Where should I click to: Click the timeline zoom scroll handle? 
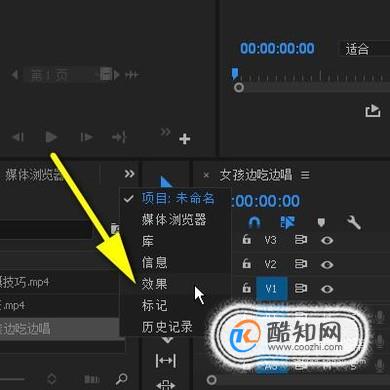point(211,380)
